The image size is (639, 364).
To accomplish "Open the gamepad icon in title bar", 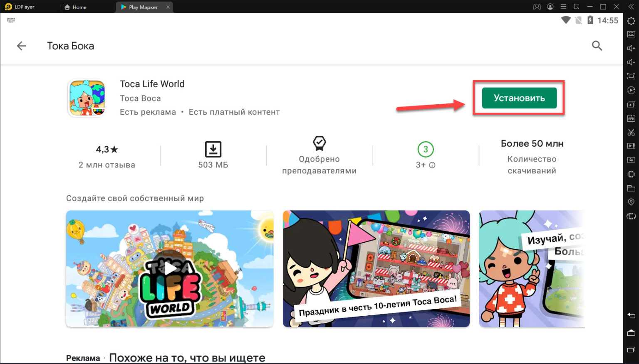I will coord(537,7).
